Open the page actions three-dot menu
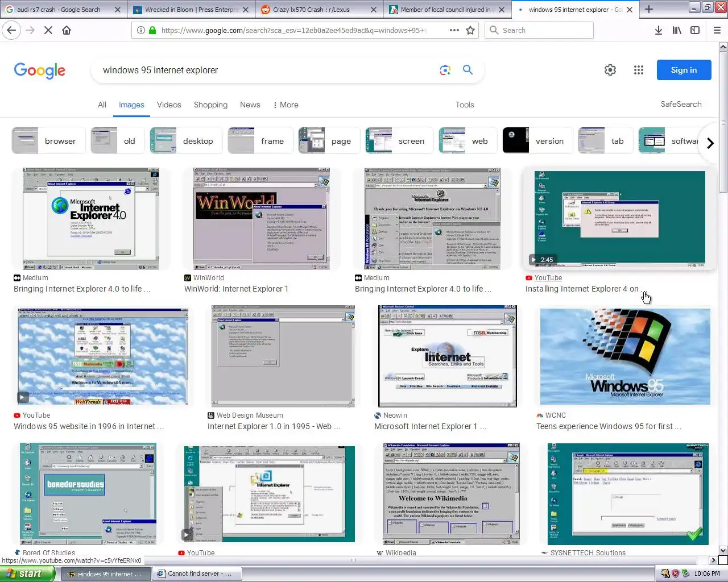This screenshot has height=582, width=728. point(454,30)
